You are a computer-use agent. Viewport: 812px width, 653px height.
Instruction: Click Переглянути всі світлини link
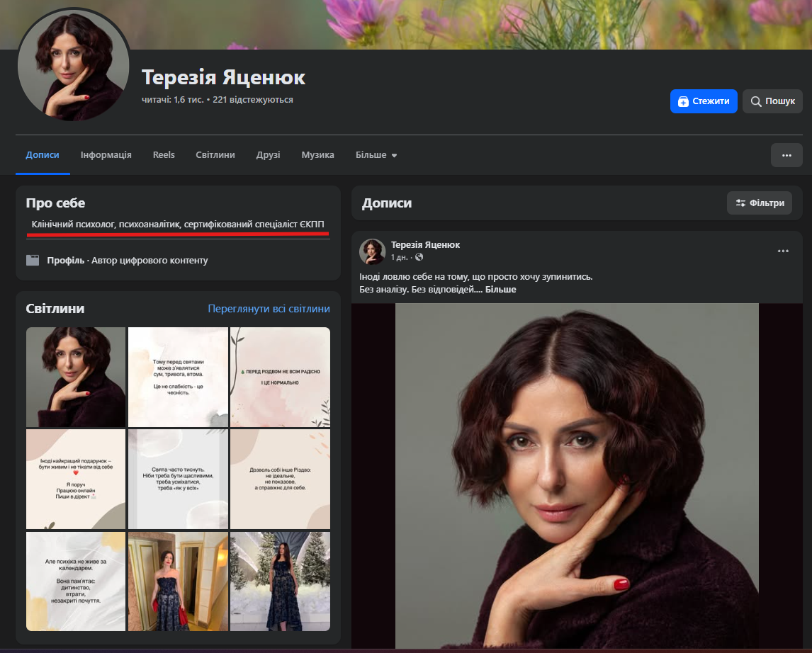269,309
